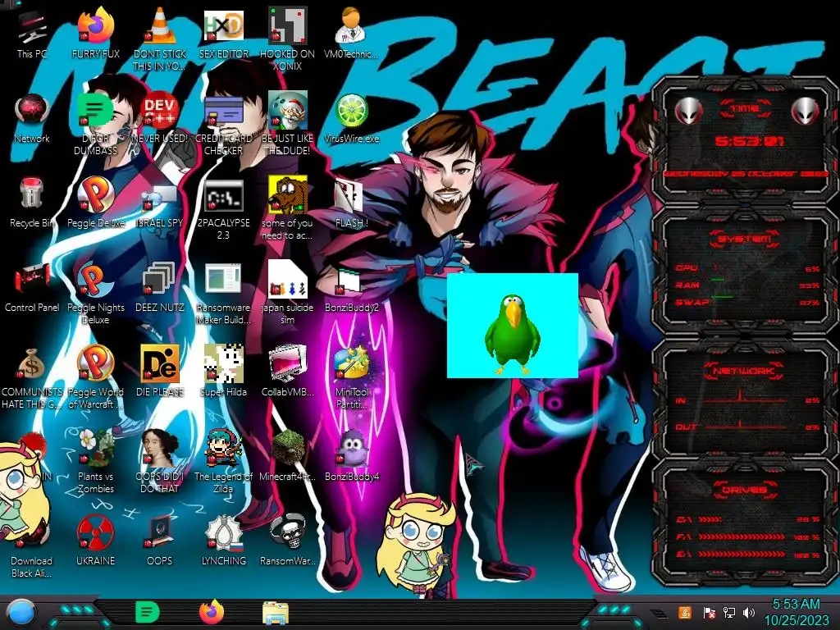Image resolution: width=840 pixels, height=630 pixels.
Task: Open the Start orb button
Action: click(x=20, y=614)
